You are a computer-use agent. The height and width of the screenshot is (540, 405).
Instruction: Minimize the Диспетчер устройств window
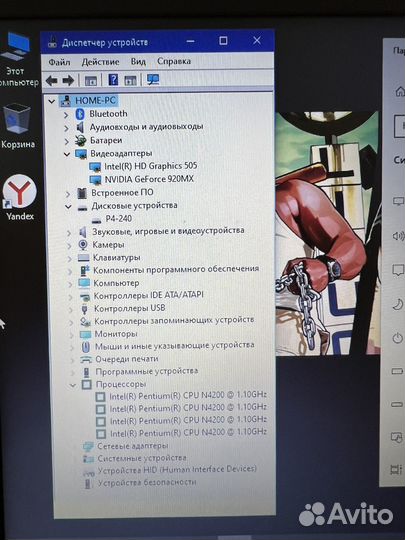(190, 42)
